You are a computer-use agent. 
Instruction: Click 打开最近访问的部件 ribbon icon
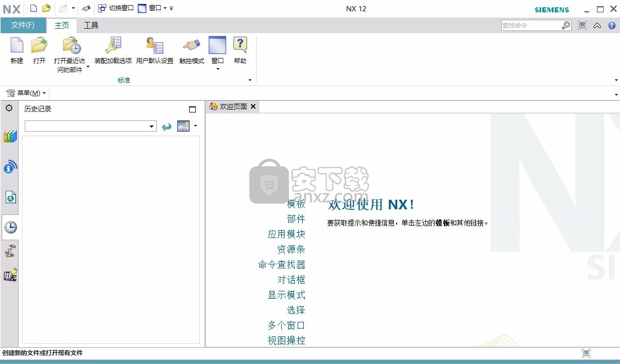(72, 46)
